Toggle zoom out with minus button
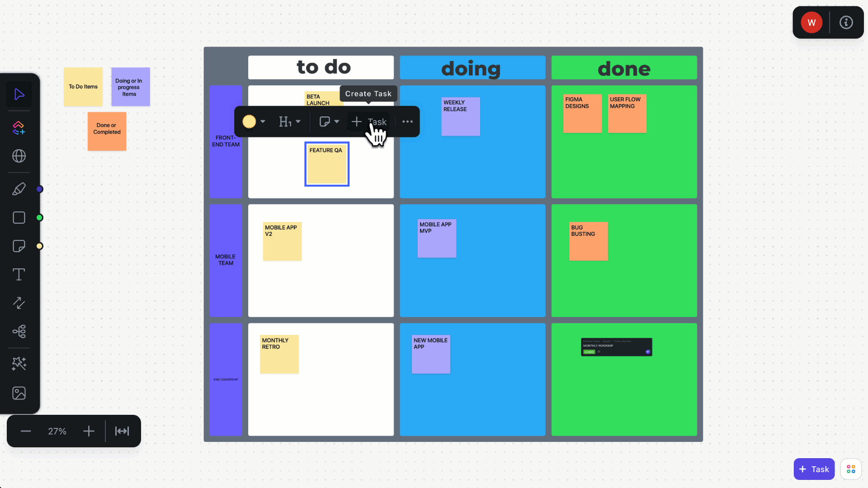 (x=26, y=432)
